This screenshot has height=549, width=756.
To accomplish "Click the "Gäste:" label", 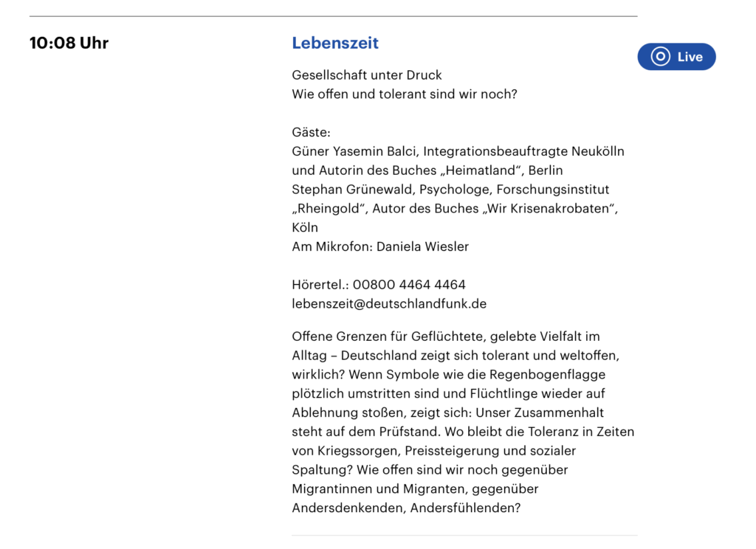I will click(x=311, y=132).
